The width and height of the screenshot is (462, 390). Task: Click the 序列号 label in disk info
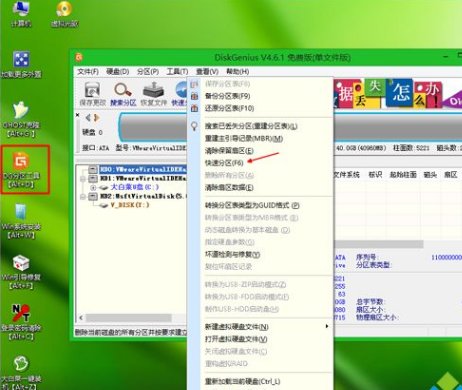366,257
